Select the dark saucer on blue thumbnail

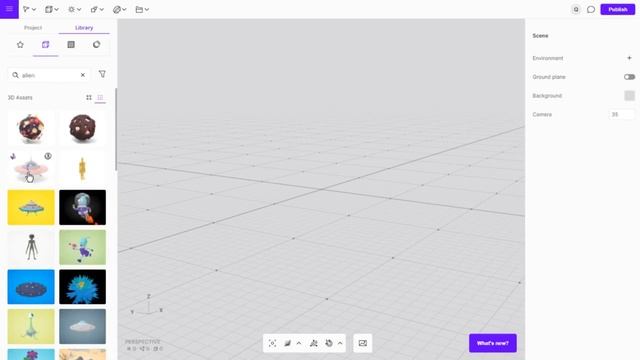pos(31,287)
